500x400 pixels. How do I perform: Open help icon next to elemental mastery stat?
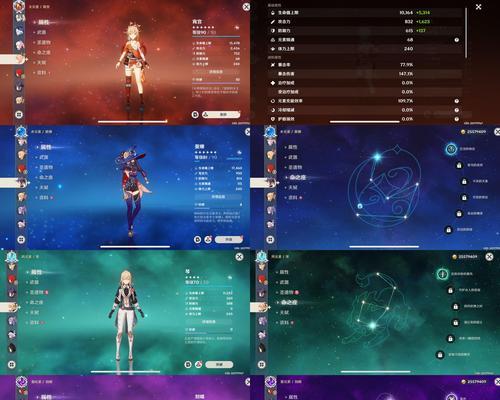[457, 40]
